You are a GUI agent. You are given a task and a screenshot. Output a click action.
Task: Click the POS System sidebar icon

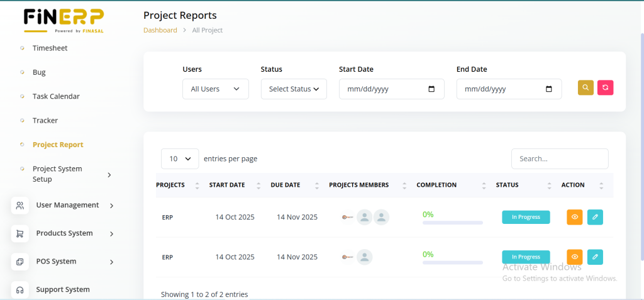point(20,262)
